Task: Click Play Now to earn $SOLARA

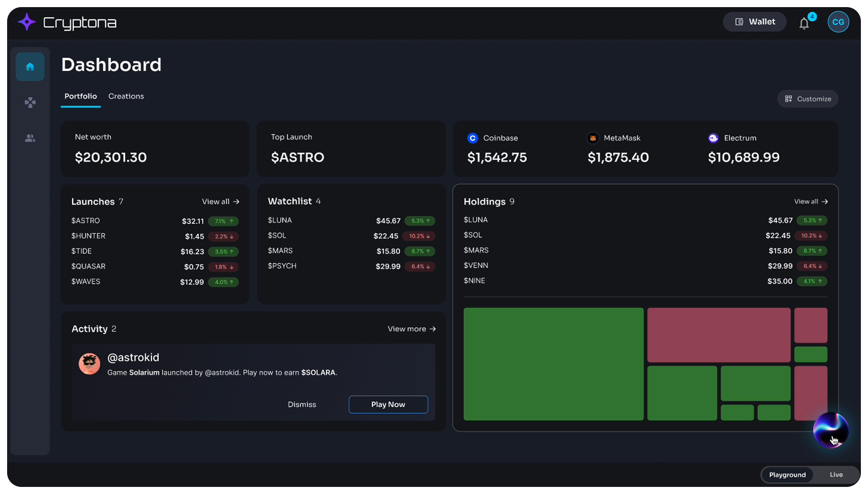Action: [388, 404]
